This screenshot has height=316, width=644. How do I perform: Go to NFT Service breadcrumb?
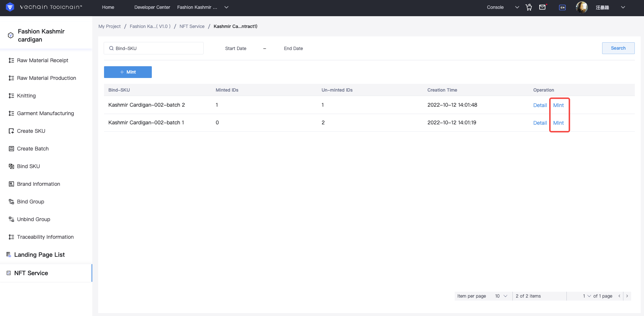pos(192,26)
